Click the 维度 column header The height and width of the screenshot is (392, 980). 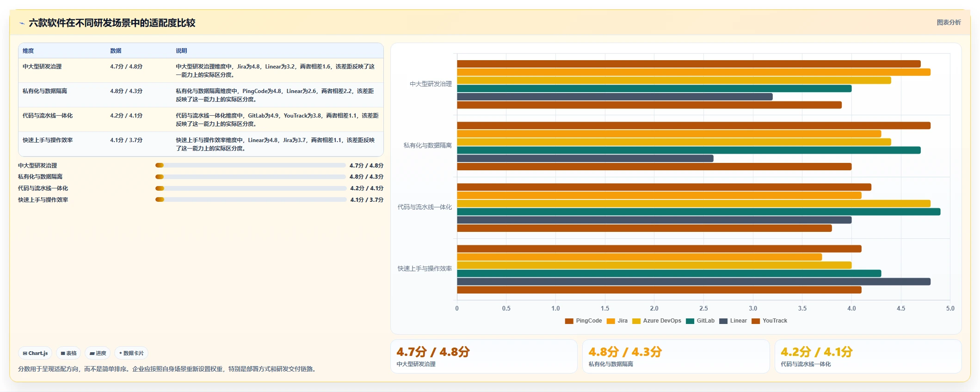click(x=28, y=51)
